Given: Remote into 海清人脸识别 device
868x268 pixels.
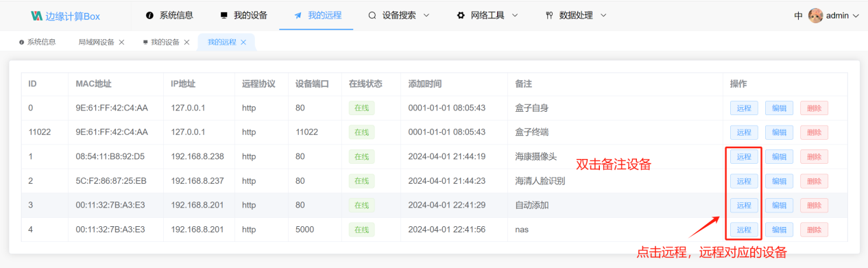Looking at the screenshot, I should [744, 181].
